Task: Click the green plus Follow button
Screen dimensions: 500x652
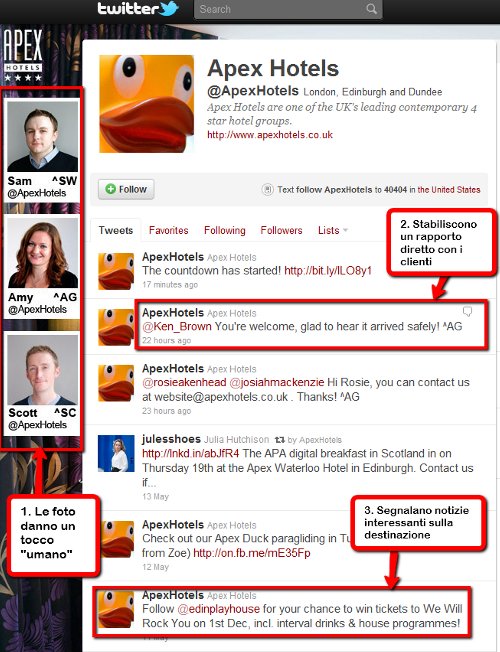Action: (126, 189)
